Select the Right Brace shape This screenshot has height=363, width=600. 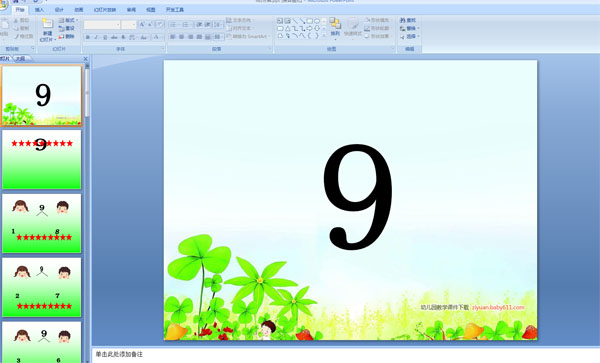pos(317,36)
